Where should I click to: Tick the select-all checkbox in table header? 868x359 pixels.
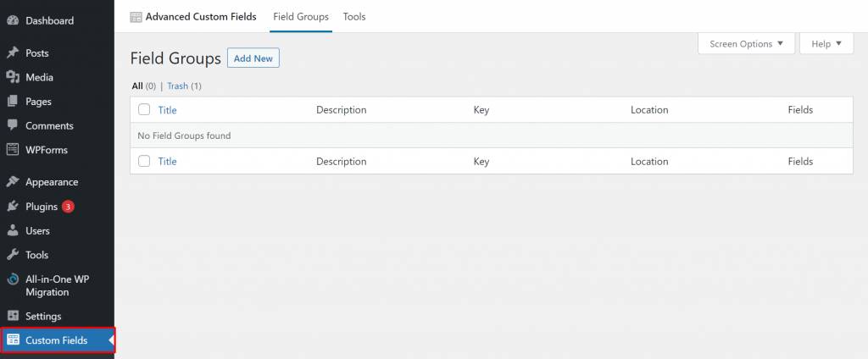144,109
